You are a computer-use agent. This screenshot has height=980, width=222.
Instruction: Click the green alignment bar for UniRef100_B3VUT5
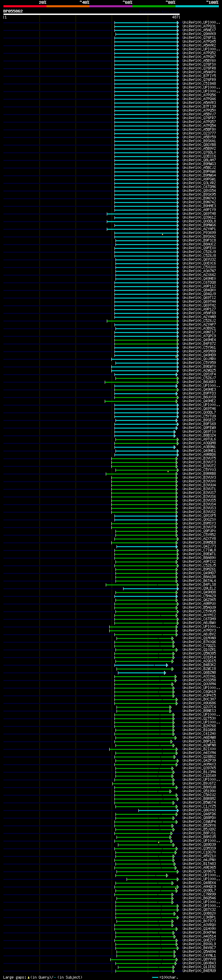click(145, 459)
